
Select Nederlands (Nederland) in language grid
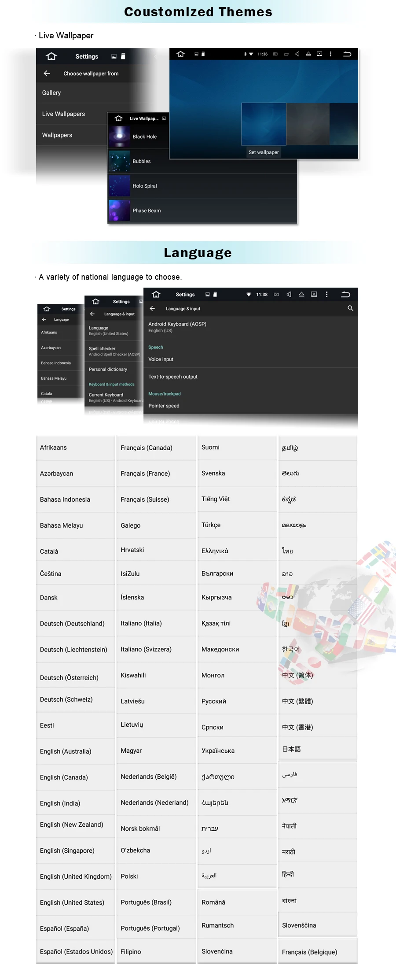[156, 802]
